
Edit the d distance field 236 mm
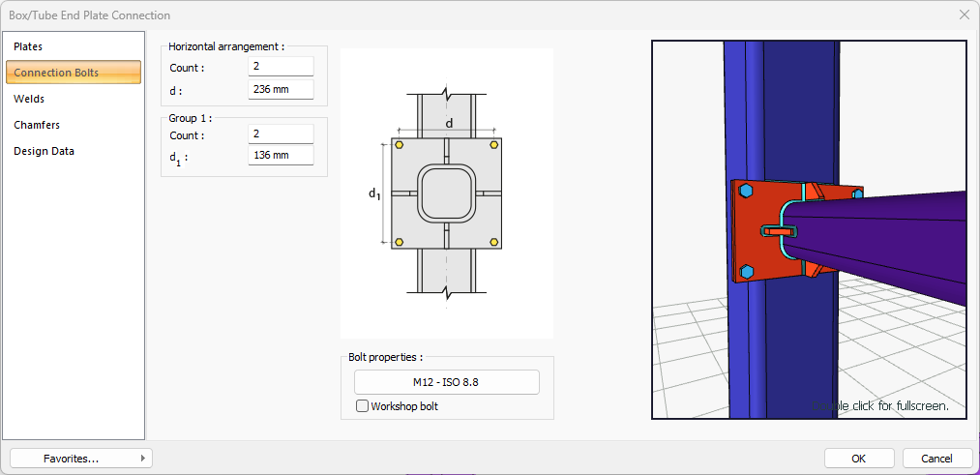pos(281,89)
